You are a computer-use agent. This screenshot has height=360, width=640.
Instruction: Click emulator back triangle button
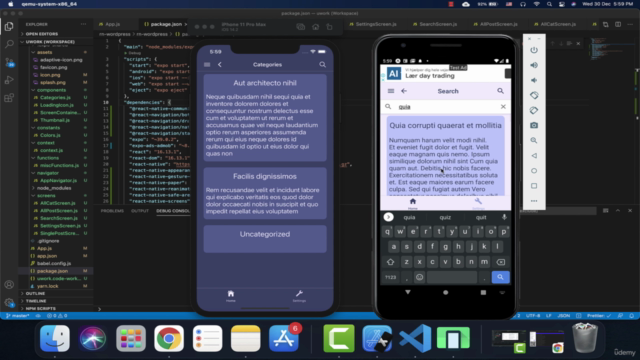point(534,156)
